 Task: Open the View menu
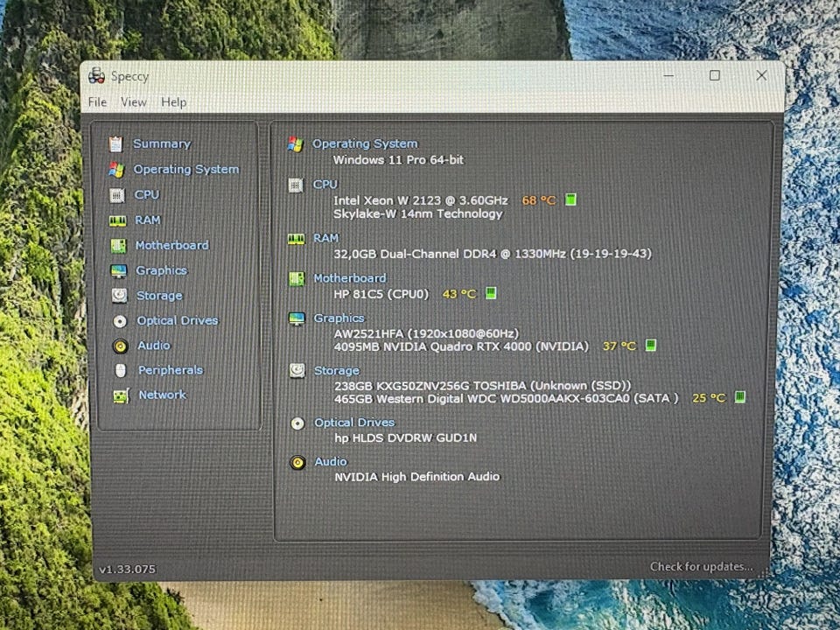133,101
